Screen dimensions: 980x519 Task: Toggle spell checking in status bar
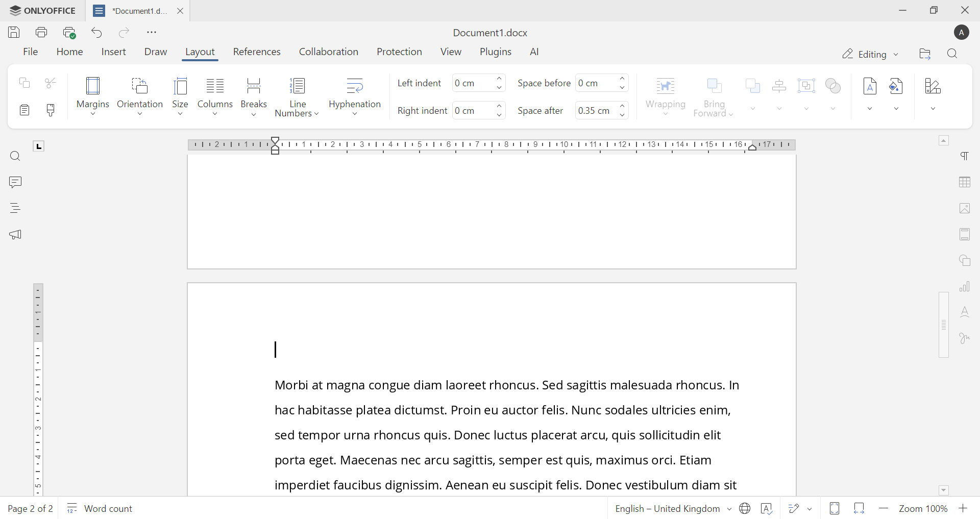pyautogui.click(x=767, y=508)
